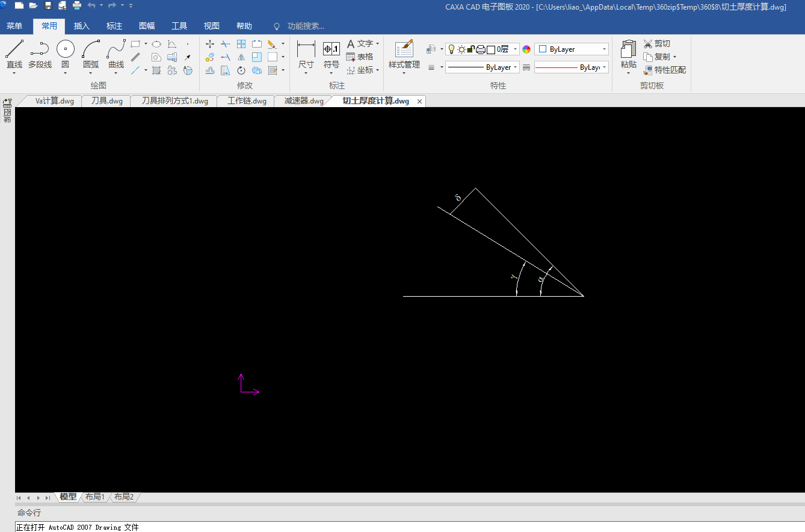Expand the 复制 copy dropdown arrow

(674, 57)
